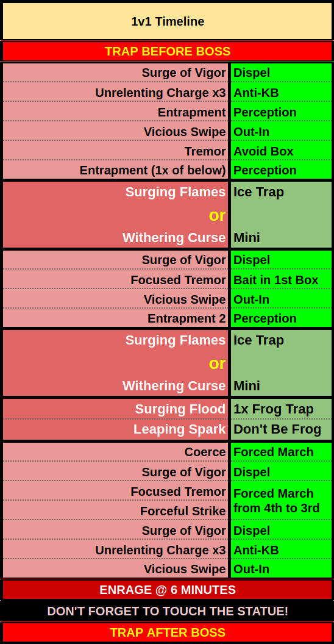Click the 1v1 Timeline title cell
The width and height of the screenshot is (334, 644).
tap(168, 21)
